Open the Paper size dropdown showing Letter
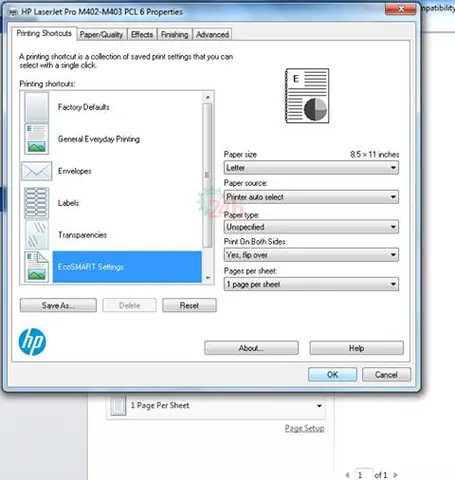The image size is (455, 480). [311, 168]
